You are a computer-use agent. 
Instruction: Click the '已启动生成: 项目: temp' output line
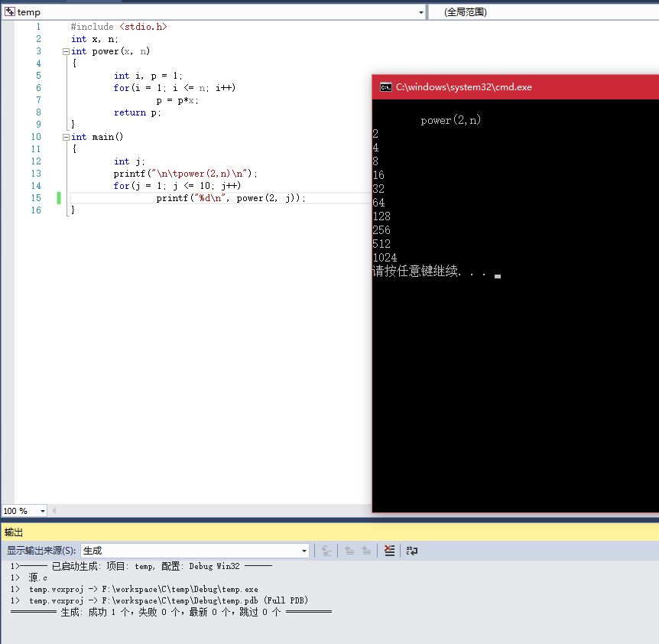(x=141, y=567)
